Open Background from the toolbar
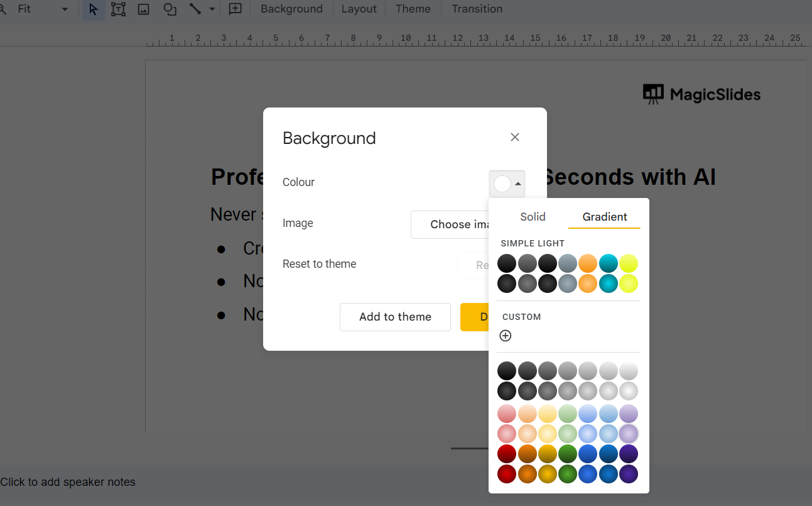Viewport: 812px width, 506px height. click(x=291, y=9)
